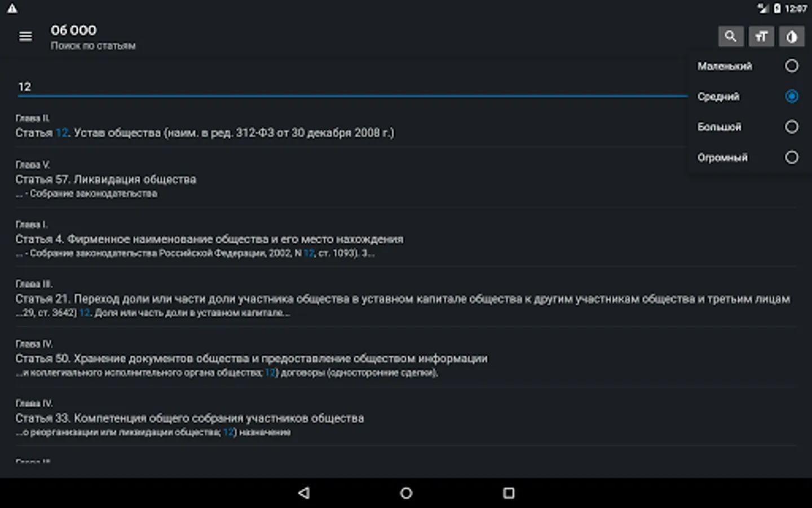Tap Глава I. label above Статья 4
The width and height of the screenshot is (812, 508).
point(32,225)
